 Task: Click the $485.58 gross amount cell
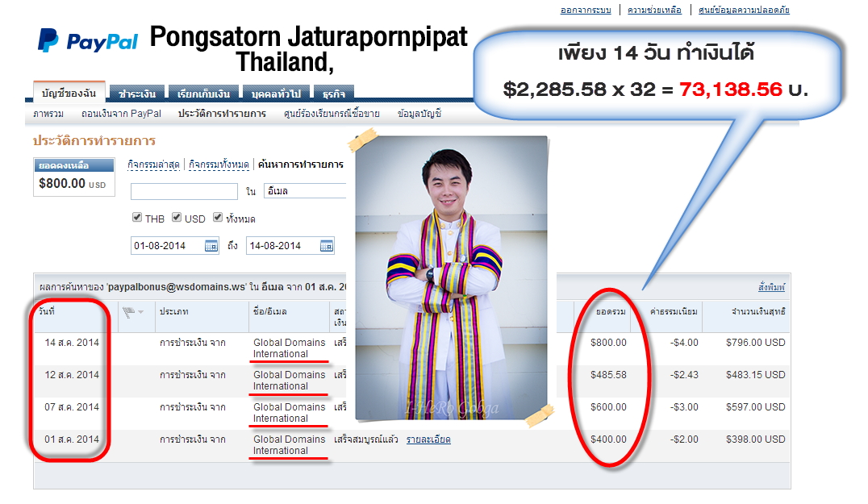coord(608,375)
